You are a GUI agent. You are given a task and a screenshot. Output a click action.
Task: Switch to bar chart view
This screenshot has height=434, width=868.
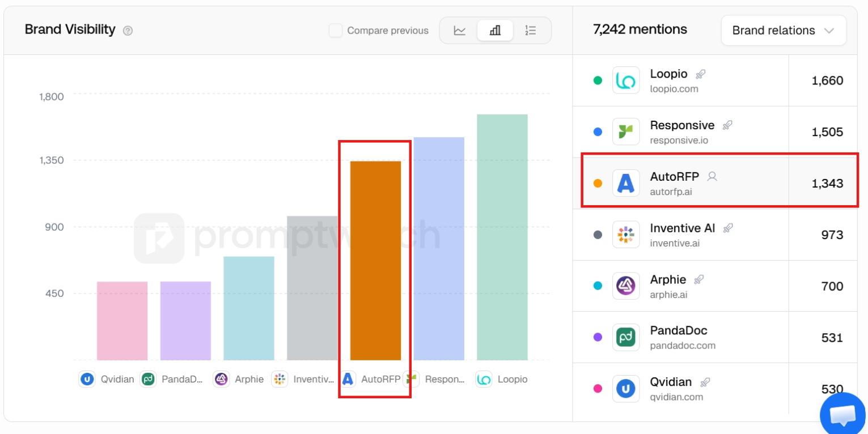pos(495,31)
